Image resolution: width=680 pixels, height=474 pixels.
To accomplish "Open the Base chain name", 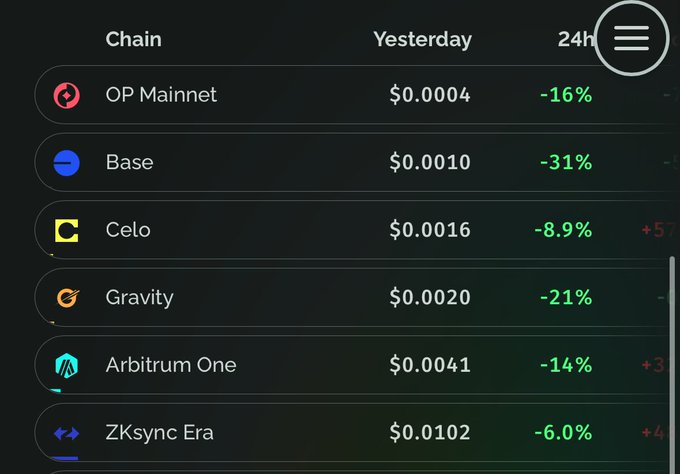I will (130, 162).
